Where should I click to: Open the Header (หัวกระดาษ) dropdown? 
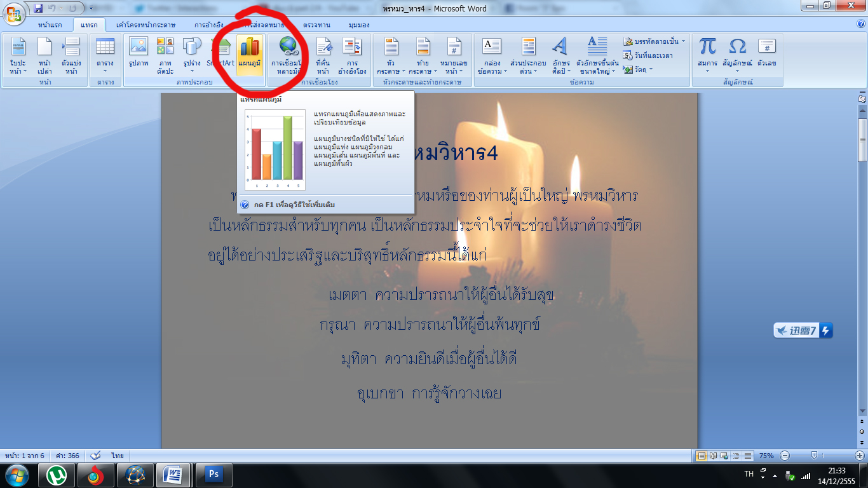click(391, 55)
